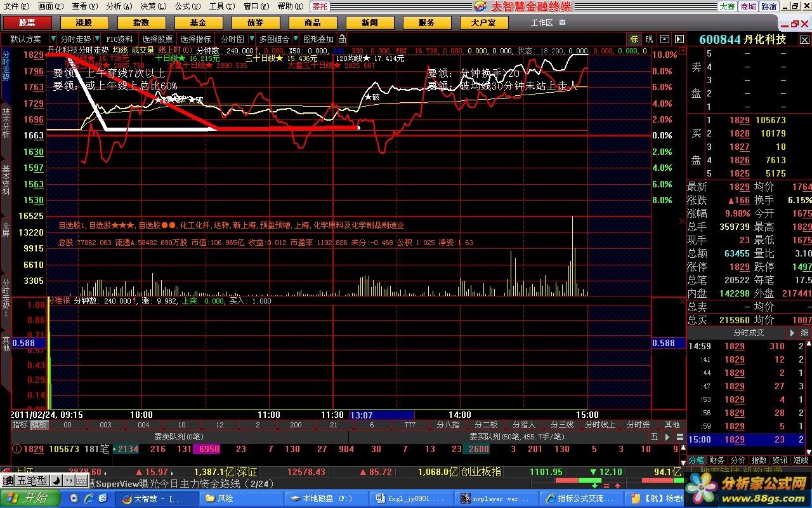Viewport: 812px width, 508px height.
Task: Switch to 风险 folder taskbar window
Action: click(x=241, y=499)
